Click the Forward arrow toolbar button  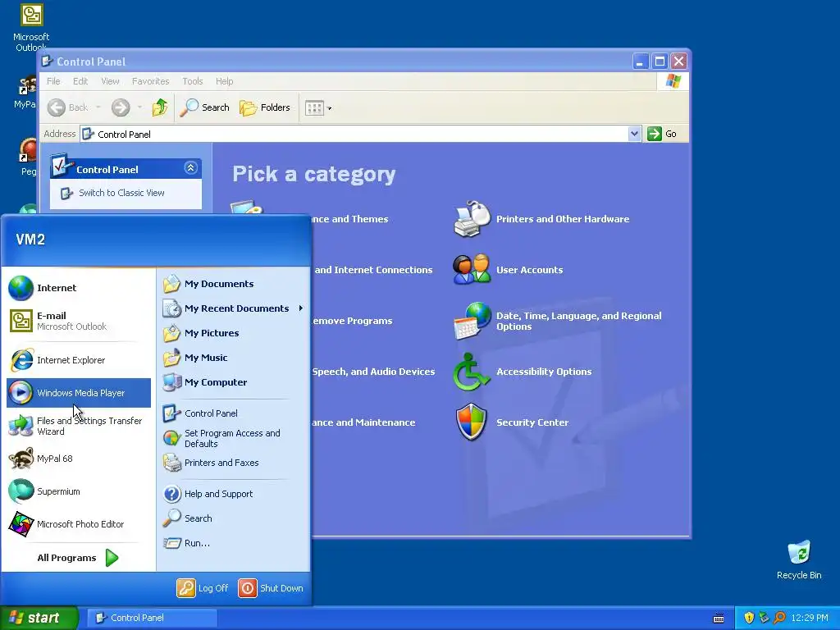[x=121, y=107]
